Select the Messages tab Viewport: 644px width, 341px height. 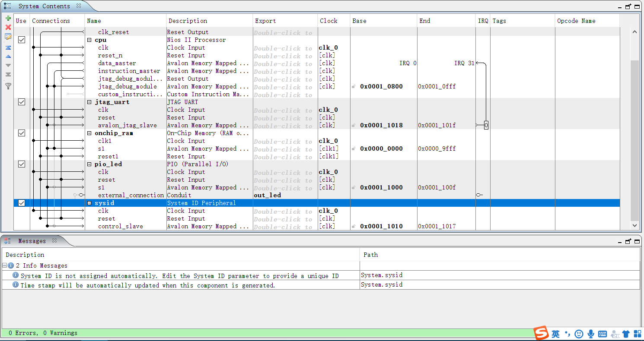tap(32, 241)
